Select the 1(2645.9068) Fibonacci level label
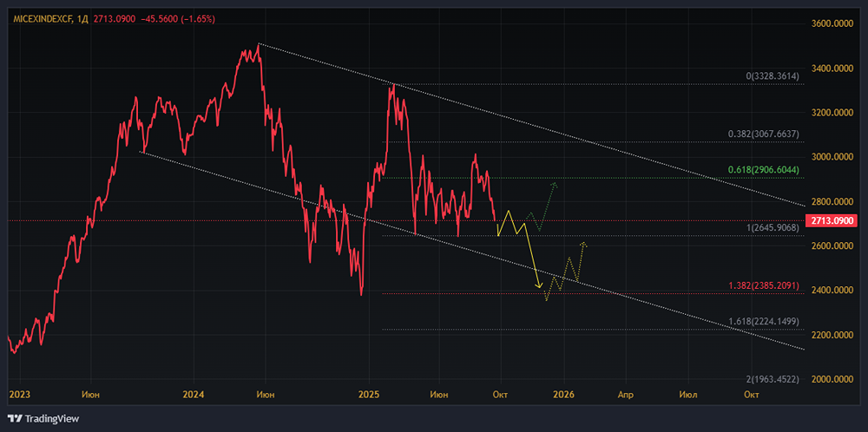 [x=773, y=228]
